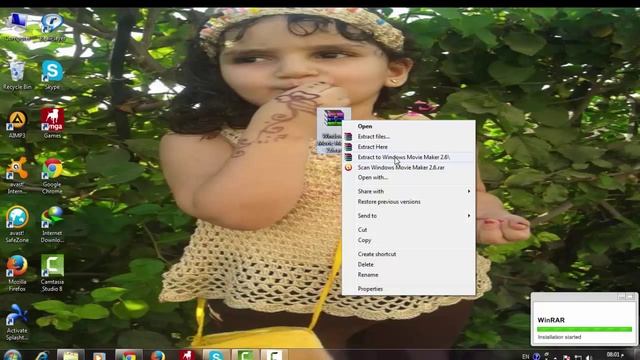The height and width of the screenshot is (360, 640).
Task: Click the Show desktop button
Action: point(636,355)
